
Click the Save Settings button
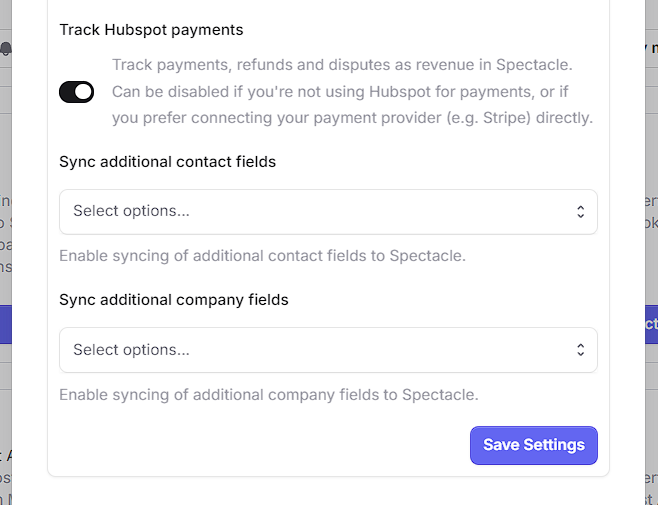[533, 445]
